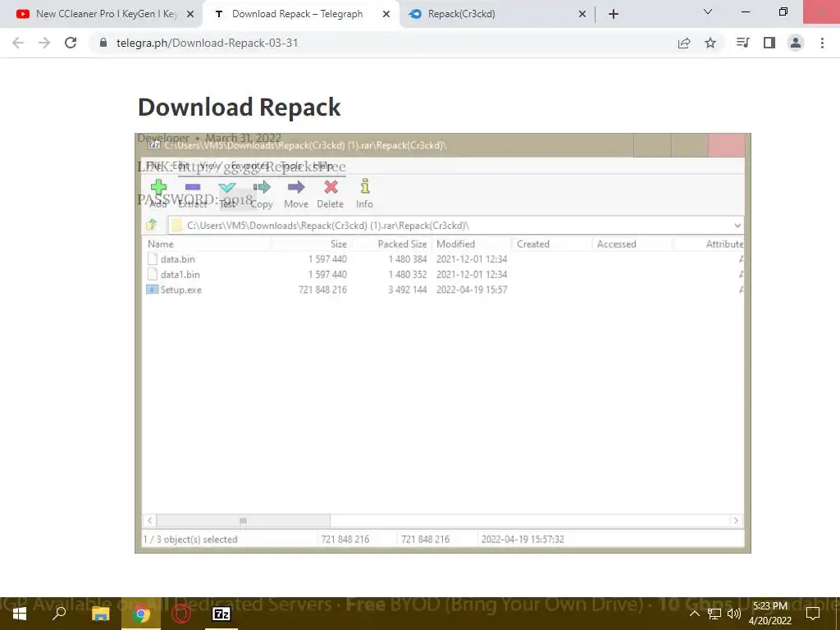Bookmark this page with the star
This screenshot has height=630, width=840.
pyautogui.click(x=710, y=43)
